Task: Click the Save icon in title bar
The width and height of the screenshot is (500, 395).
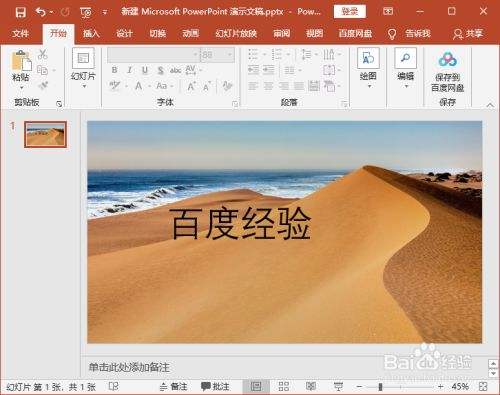Action: [x=21, y=12]
